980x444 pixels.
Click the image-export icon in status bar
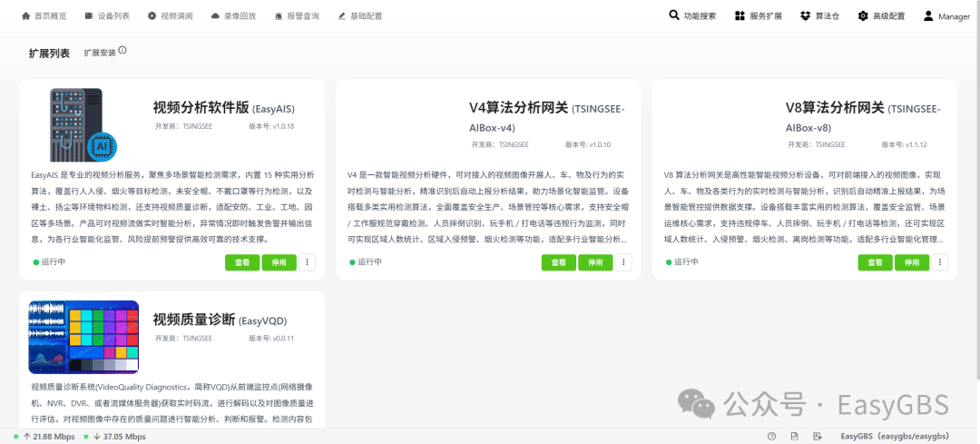tap(817, 437)
